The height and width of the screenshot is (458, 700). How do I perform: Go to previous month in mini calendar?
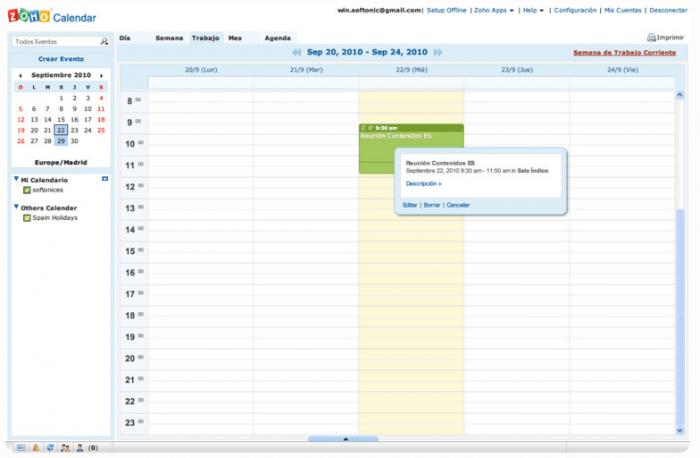click(x=20, y=75)
